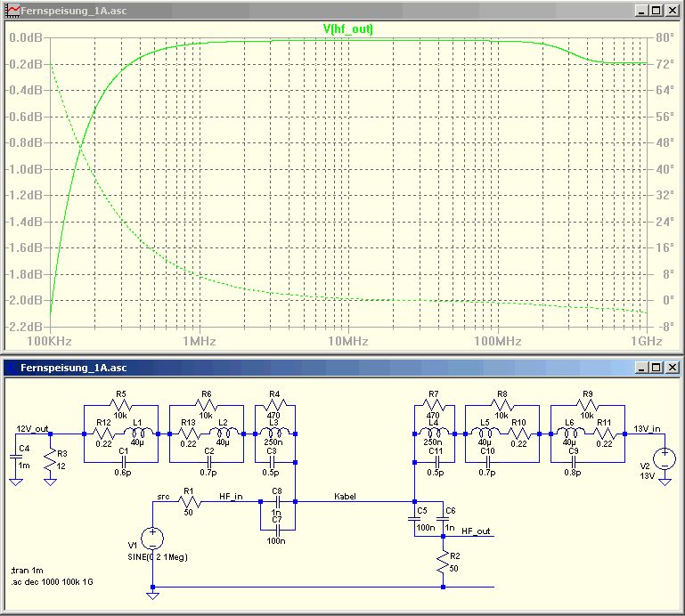Click the HF_out net label
This screenshot has height=616, width=685.
pyautogui.click(x=475, y=531)
